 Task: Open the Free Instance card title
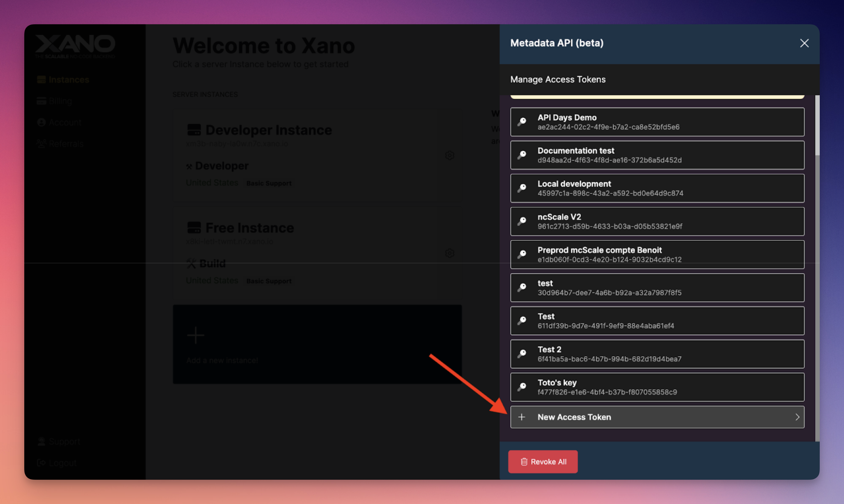point(249,228)
